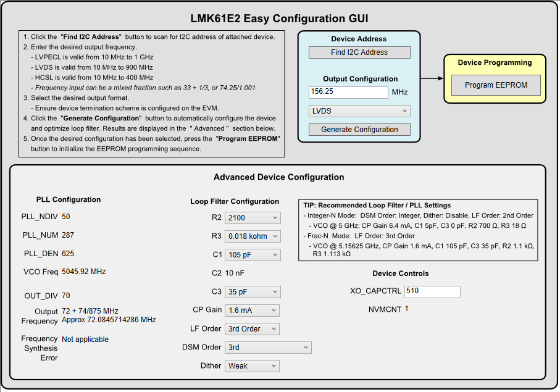Image resolution: width=560 pixels, height=392 pixels.
Task: Click the LMK61E2 Easy Configuration GUI title
Action: (279, 19)
